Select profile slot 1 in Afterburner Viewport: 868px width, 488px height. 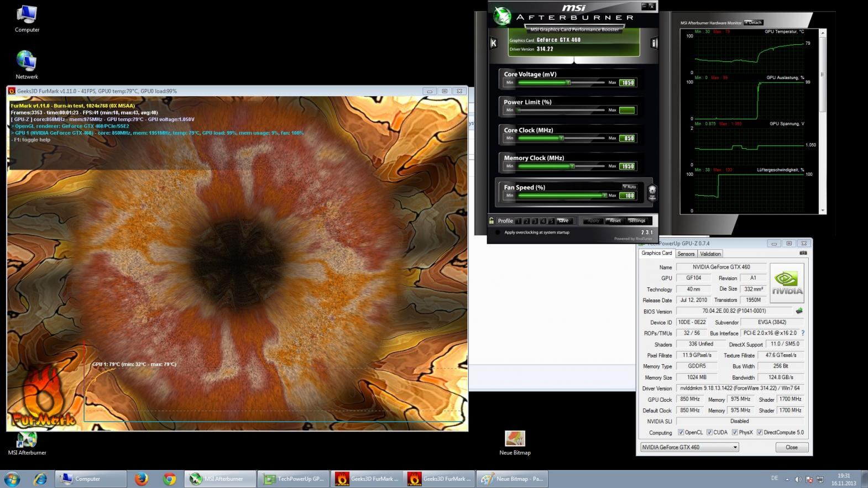pos(519,221)
